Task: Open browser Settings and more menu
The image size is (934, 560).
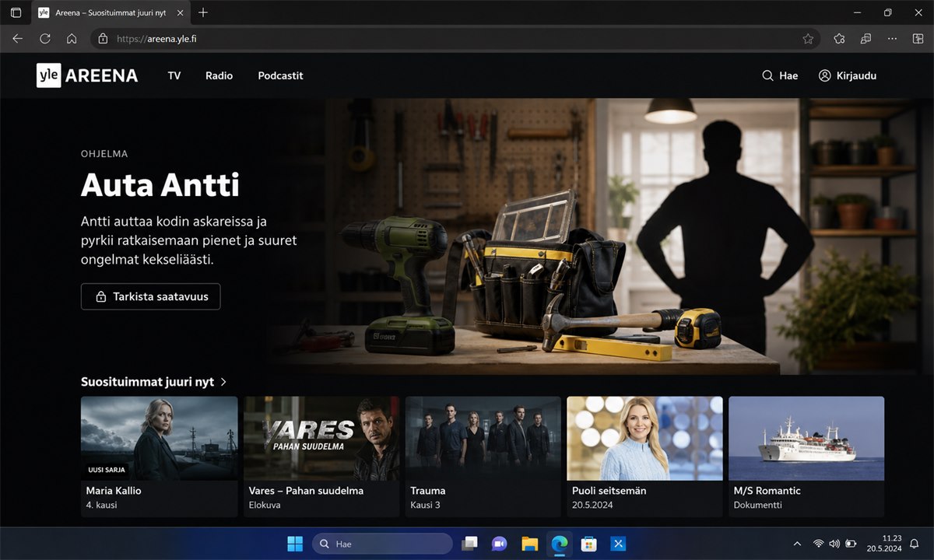Action: (893, 38)
